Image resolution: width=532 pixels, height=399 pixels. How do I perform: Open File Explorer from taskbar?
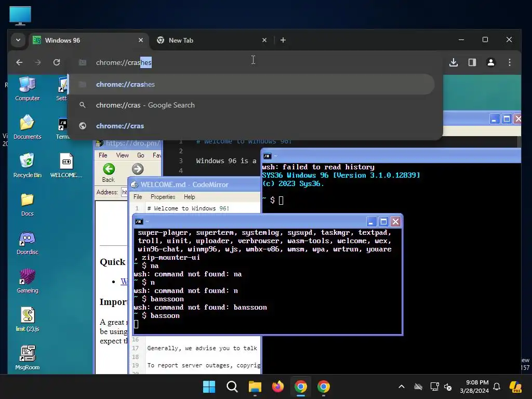pyautogui.click(x=255, y=387)
